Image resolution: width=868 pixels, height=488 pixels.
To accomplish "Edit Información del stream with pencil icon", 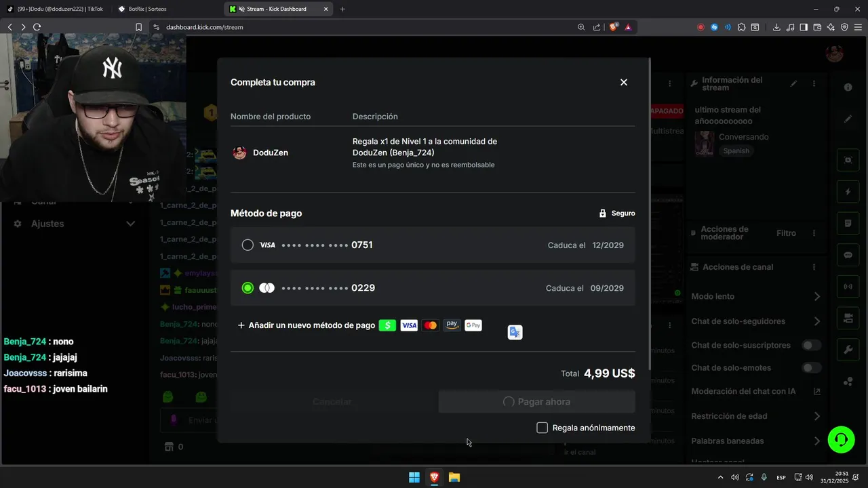I will point(794,83).
